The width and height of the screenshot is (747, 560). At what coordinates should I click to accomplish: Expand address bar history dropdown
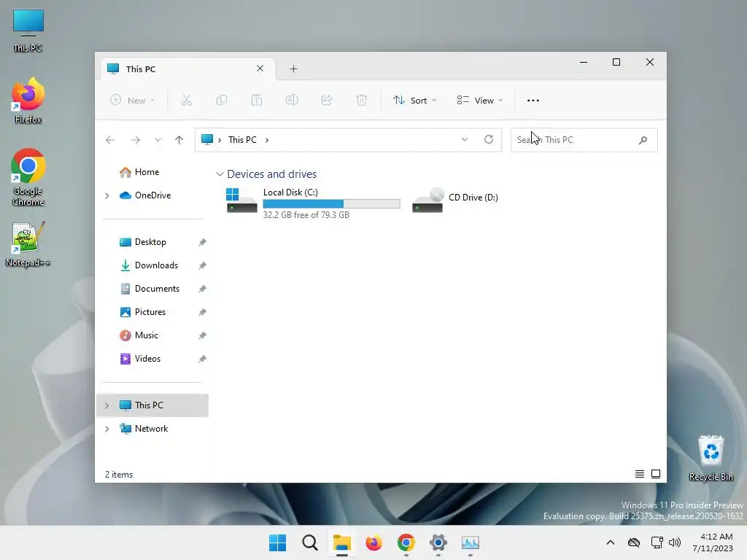[x=465, y=139]
